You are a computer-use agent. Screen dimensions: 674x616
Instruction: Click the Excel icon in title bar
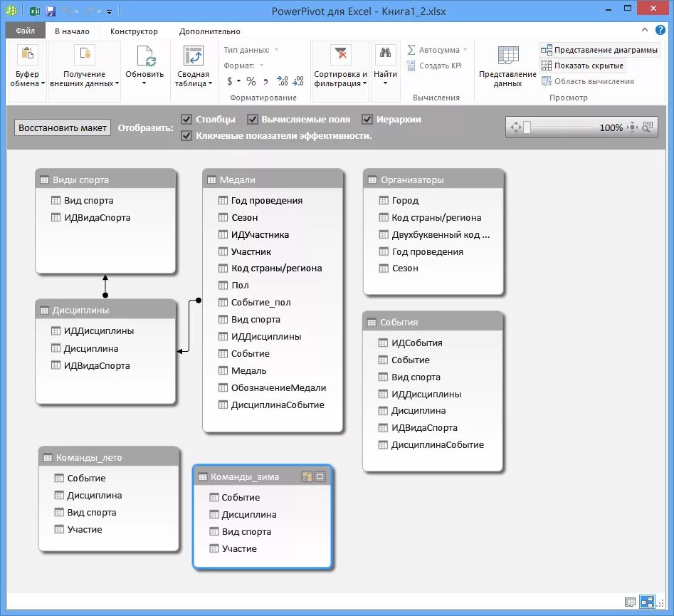point(35,11)
